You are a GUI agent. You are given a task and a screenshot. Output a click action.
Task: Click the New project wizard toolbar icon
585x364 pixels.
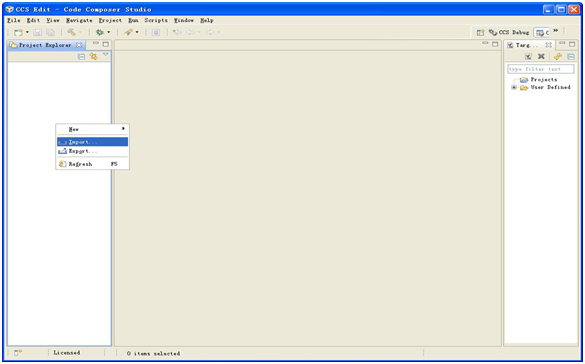coord(18,32)
